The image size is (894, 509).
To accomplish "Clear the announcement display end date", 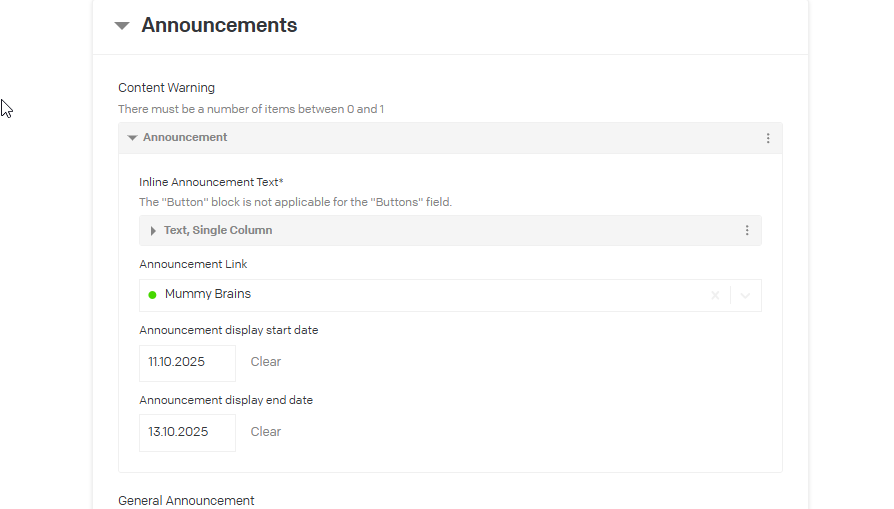I will 266,432.
